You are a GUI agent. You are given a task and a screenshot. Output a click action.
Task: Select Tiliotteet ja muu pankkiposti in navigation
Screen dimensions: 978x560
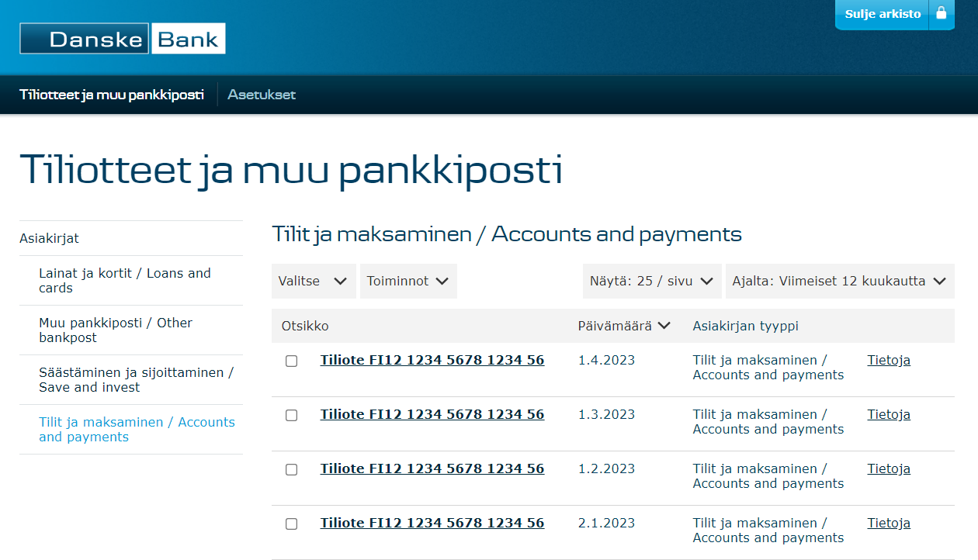pos(112,94)
